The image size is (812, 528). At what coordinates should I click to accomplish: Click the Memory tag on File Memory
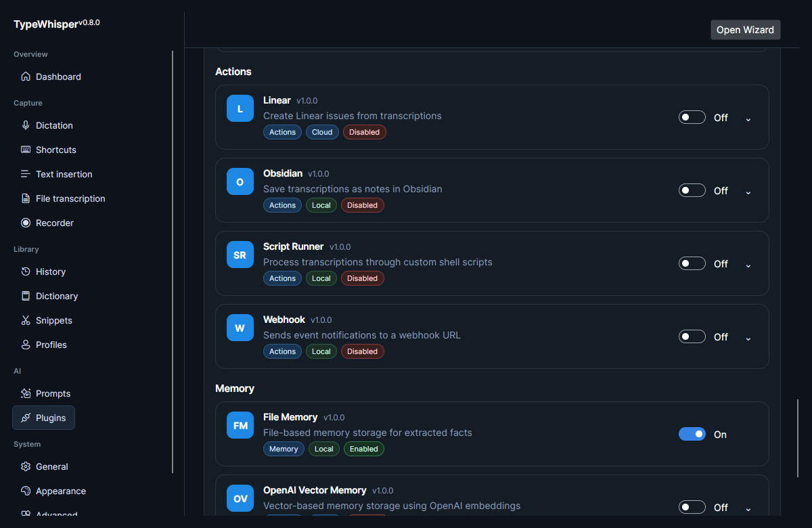coord(284,449)
